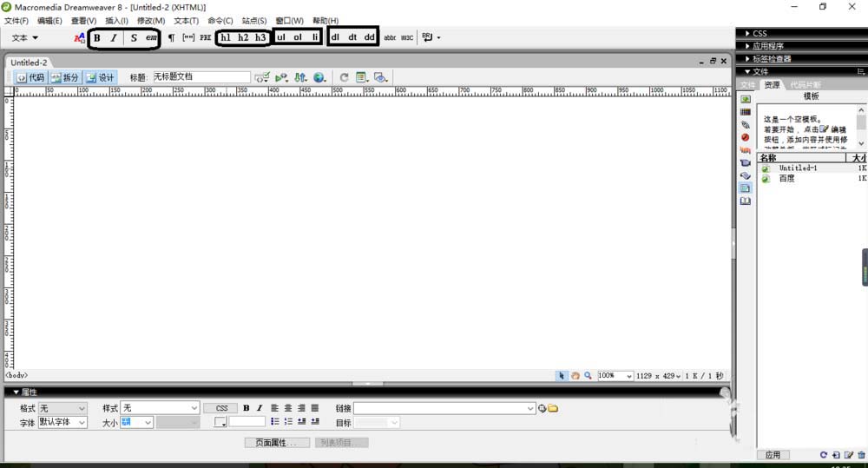Show the URLs category in the Assets panel

pos(746,125)
